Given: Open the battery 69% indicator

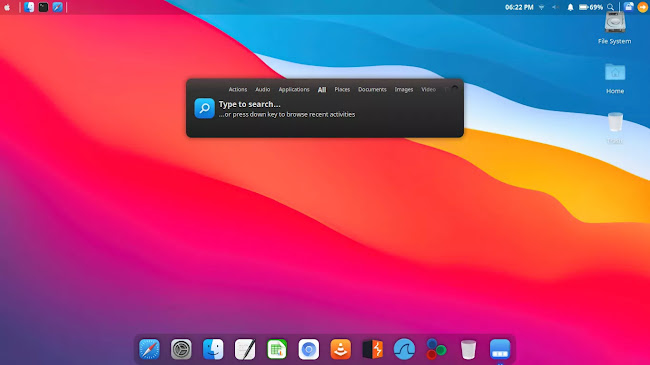Looking at the screenshot, I should [591, 7].
